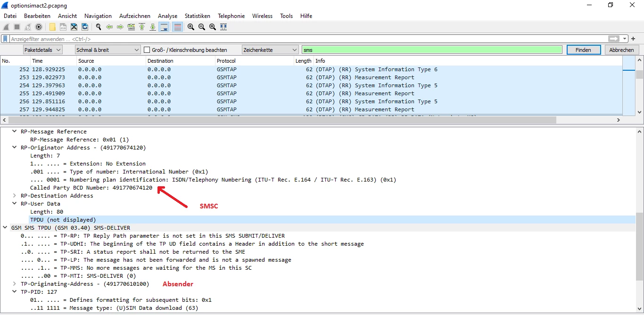
Task: Reload the capture file icon
Action: [x=85, y=27]
